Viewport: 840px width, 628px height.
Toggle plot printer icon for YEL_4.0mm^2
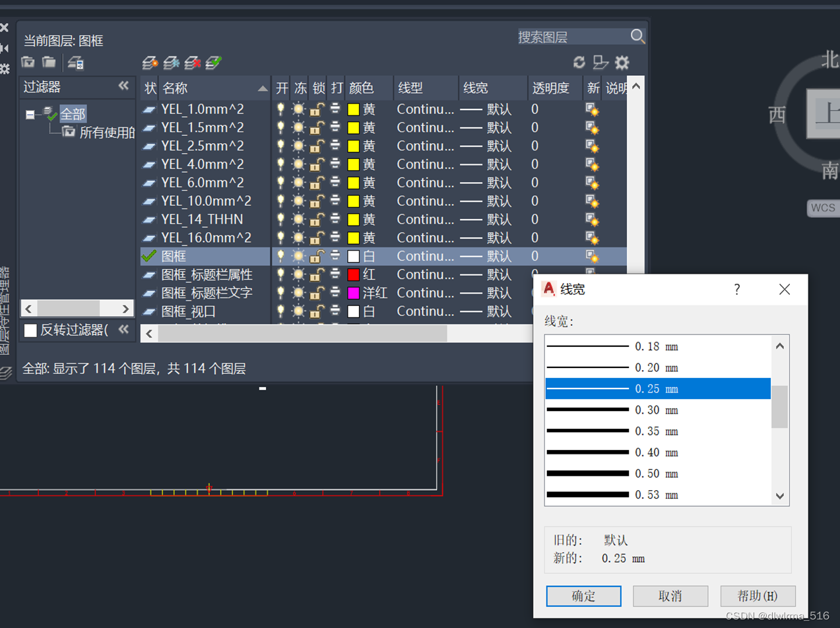click(335, 164)
